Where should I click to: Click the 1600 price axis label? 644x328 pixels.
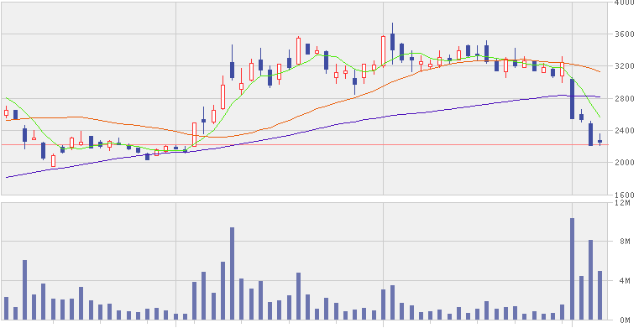tap(625, 195)
